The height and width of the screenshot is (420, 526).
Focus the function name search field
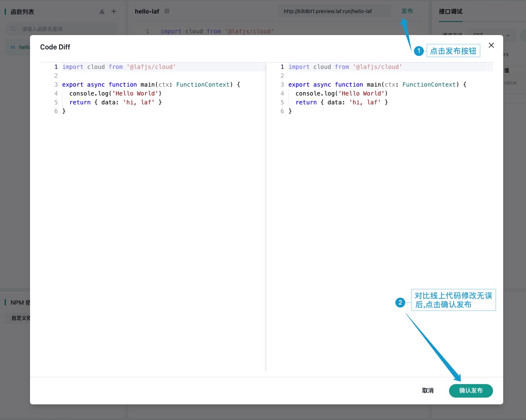[x=63, y=29]
